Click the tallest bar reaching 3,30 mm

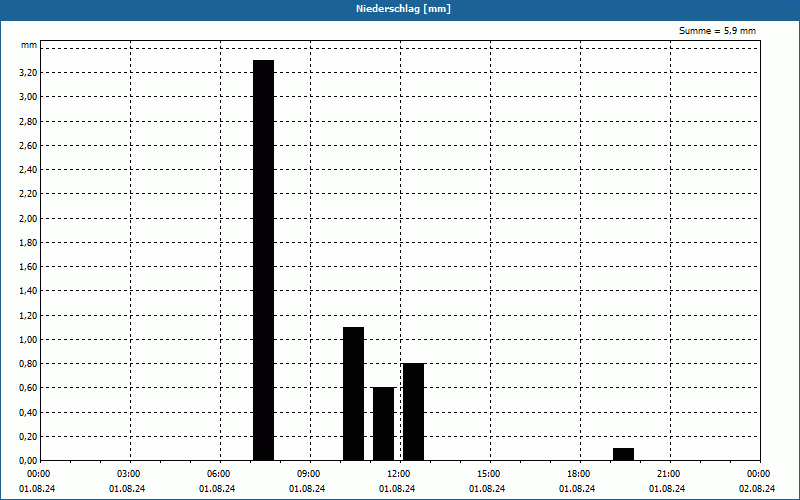264,260
